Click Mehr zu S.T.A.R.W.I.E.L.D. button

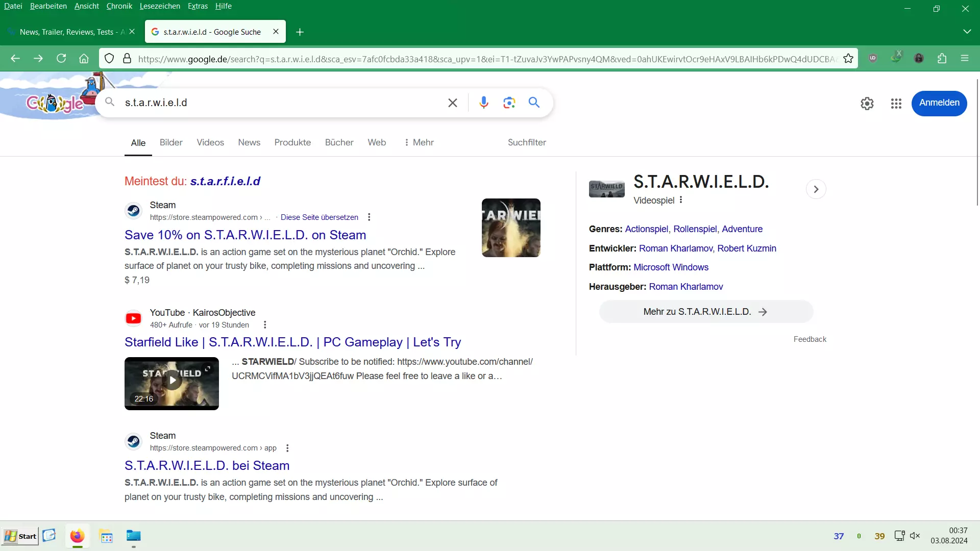point(706,312)
